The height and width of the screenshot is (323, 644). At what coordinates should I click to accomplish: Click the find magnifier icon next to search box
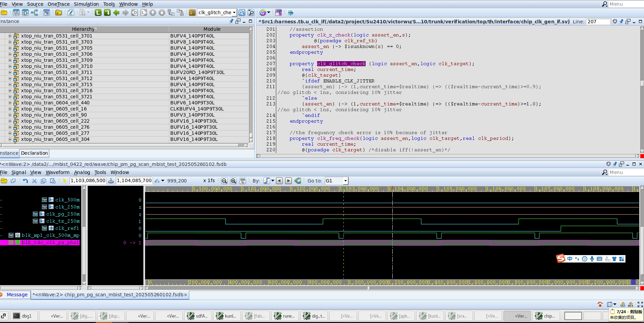coord(242,13)
